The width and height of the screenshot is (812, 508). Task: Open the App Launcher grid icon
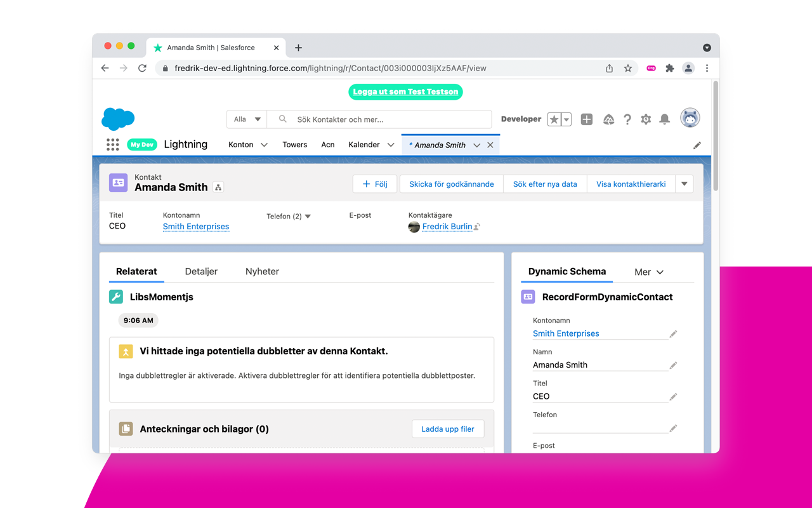(113, 145)
